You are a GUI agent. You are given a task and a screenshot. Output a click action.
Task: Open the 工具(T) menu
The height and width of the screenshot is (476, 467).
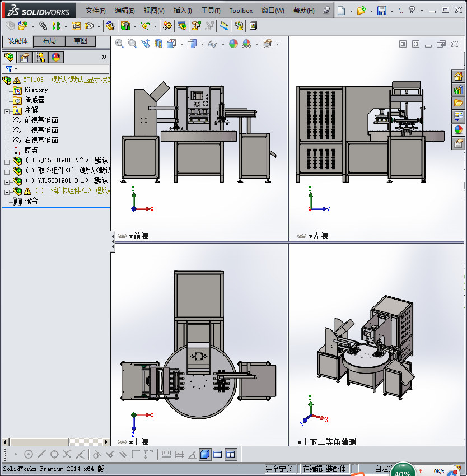point(211,11)
